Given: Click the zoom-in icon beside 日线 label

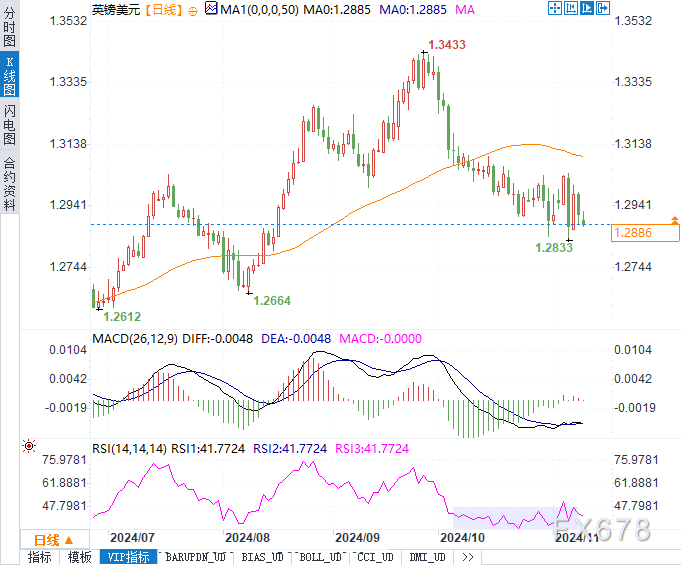Looking at the screenshot, I should (192, 9).
